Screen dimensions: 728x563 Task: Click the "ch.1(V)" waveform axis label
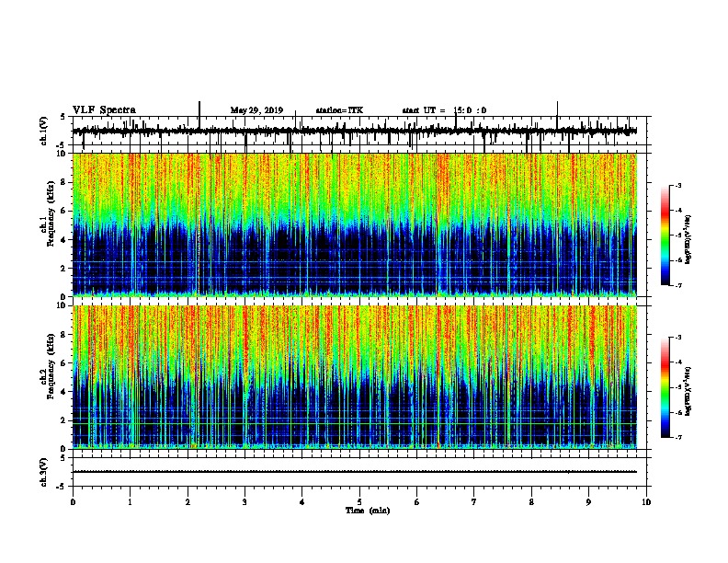44,131
